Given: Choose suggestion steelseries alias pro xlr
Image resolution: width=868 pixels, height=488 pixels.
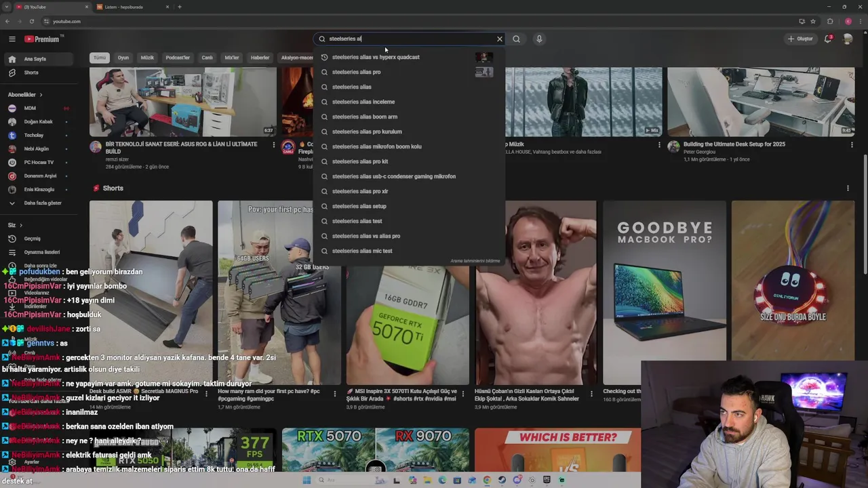Looking at the screenshot, I should tap(409, 191).
